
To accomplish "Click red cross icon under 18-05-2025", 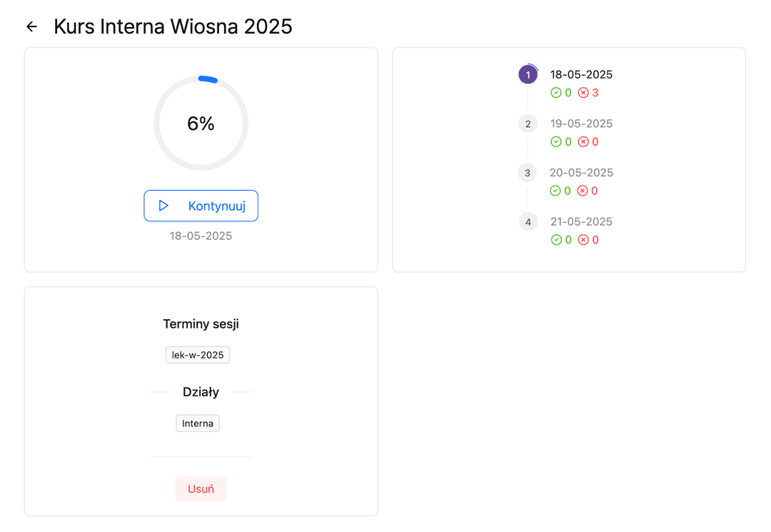I will click(583, 92).
